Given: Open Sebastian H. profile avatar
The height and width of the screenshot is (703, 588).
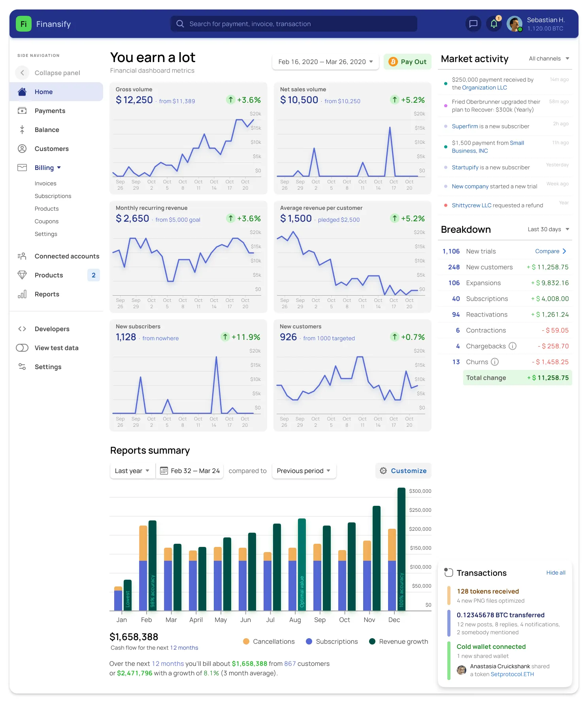Looking at the screenshot, I should pos(514,24).
